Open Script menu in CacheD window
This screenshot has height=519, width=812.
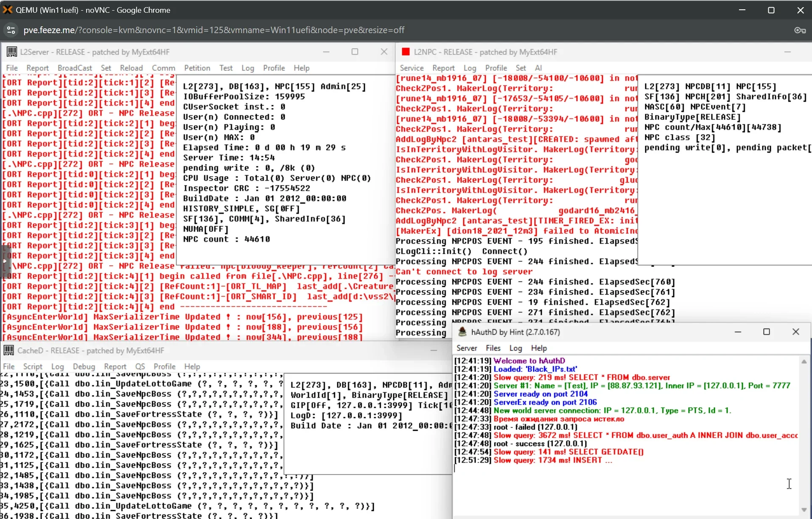pyautogui.click(x=33, y=366)
